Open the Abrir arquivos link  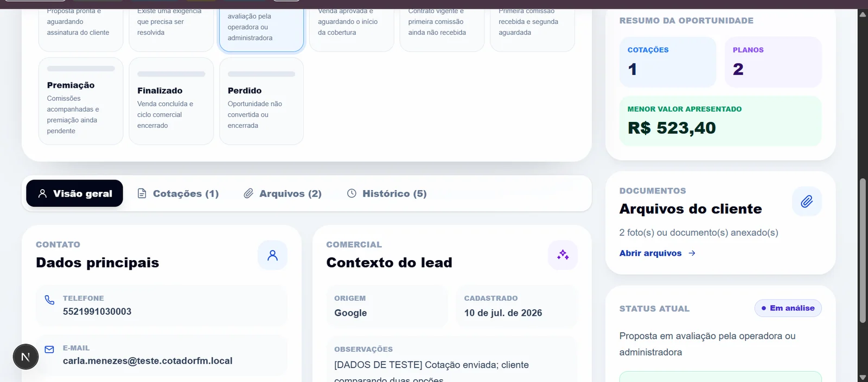tap(658, 253)
